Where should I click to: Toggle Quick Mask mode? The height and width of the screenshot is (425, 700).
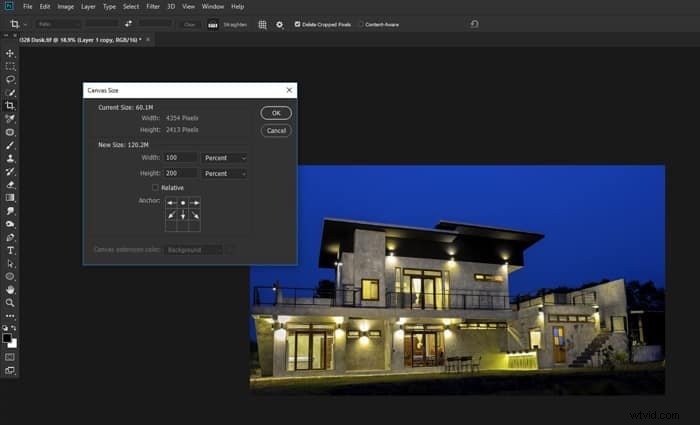pyautogui.click(x=10, y=357)
